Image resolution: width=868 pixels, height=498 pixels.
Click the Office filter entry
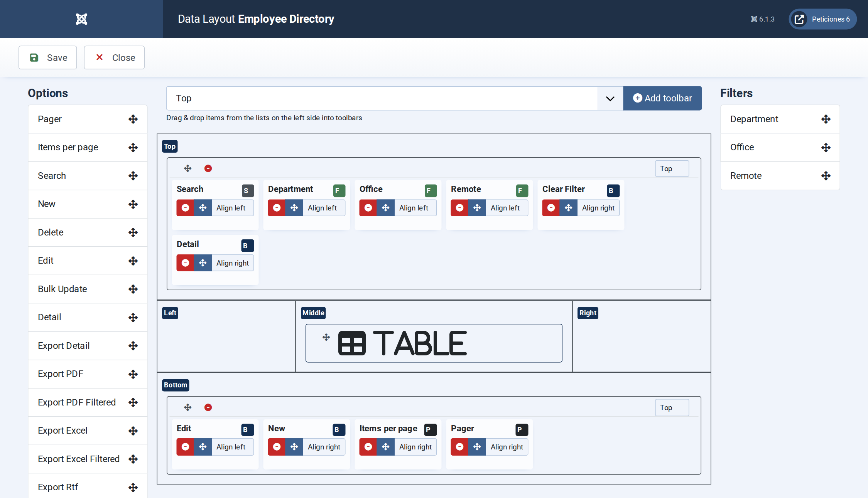pos(780,147)
